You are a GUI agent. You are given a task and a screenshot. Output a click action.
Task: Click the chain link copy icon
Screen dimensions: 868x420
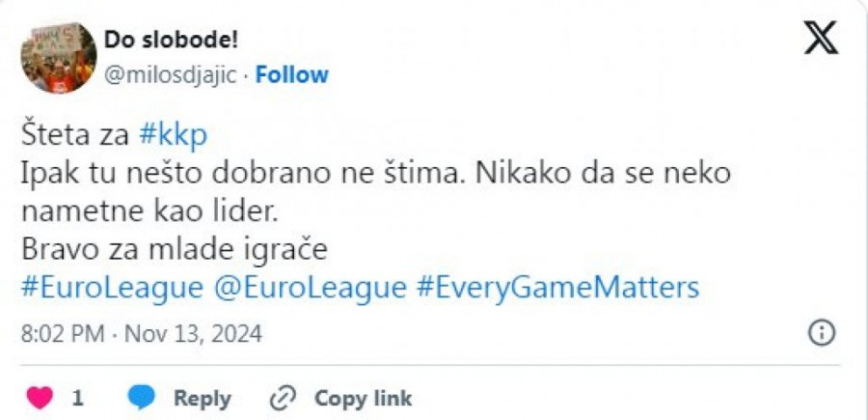[282, 397]
